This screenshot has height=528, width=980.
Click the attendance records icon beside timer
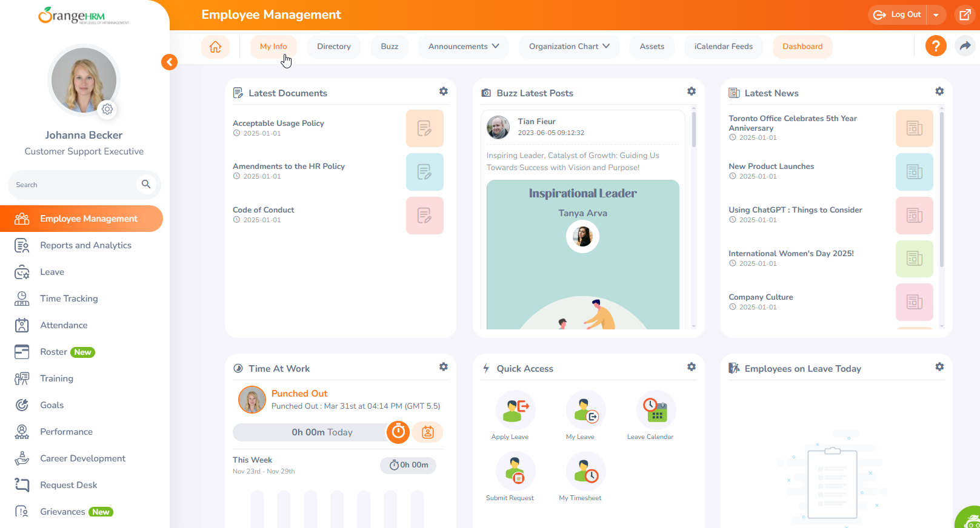(427, 432)
